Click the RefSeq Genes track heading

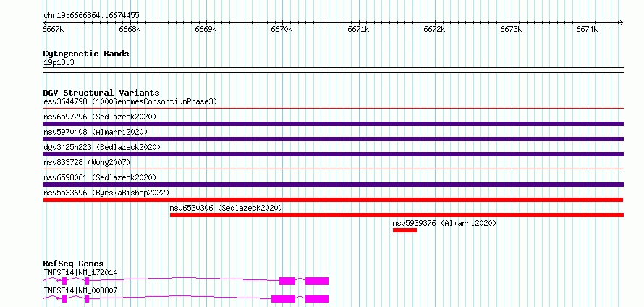pos(73,264)
